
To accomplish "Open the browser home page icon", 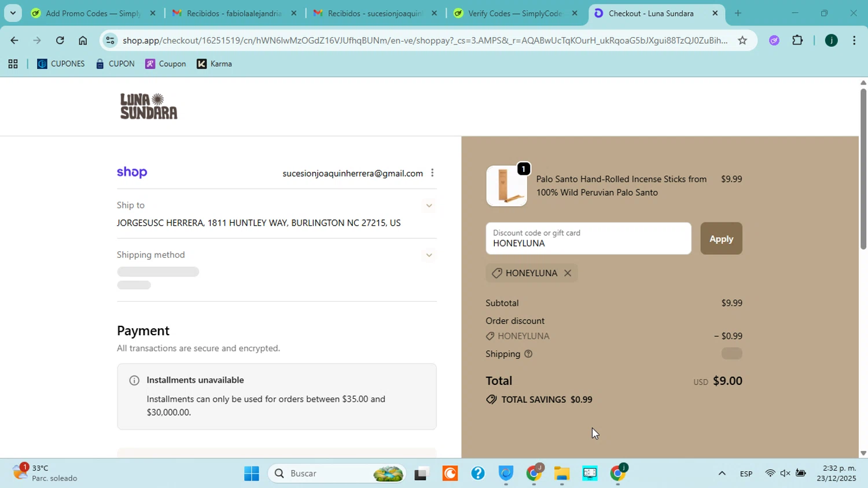I will click(x=83, y=41).
